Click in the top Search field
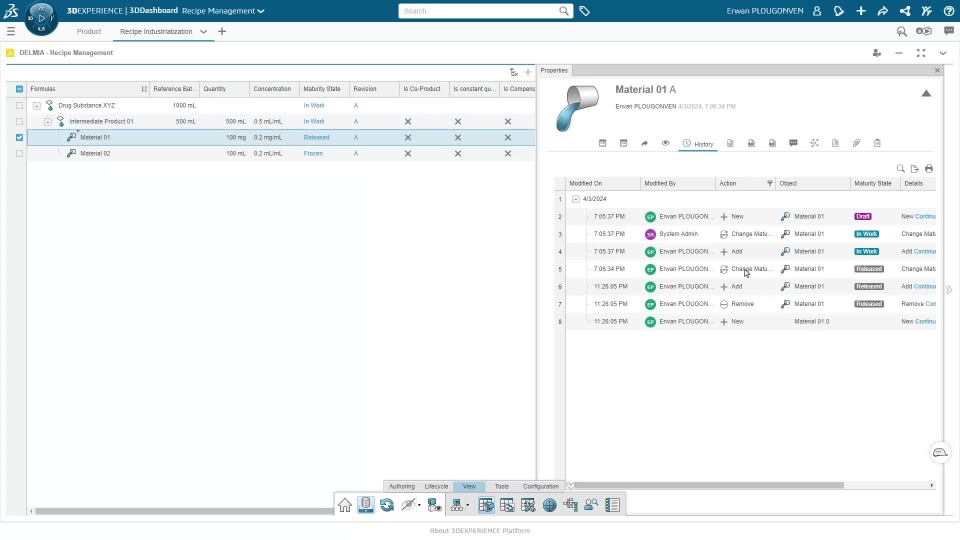 (x=479, y=11)
